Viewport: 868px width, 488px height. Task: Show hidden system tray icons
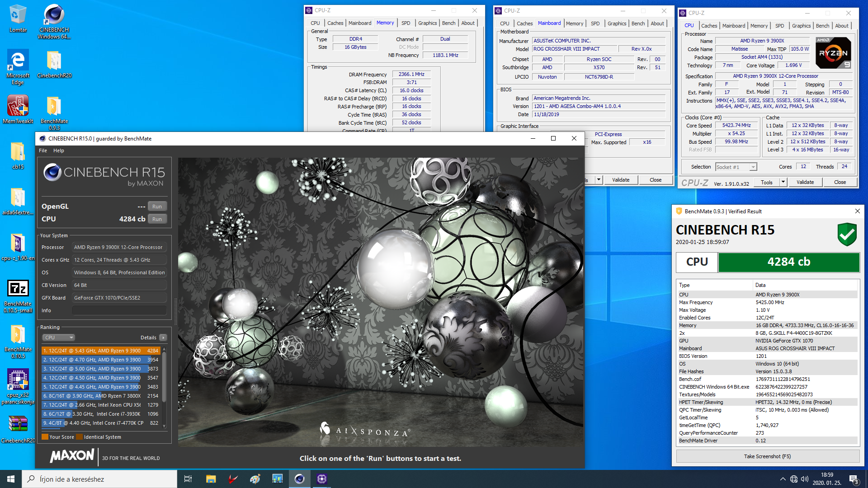coord(783,479)
